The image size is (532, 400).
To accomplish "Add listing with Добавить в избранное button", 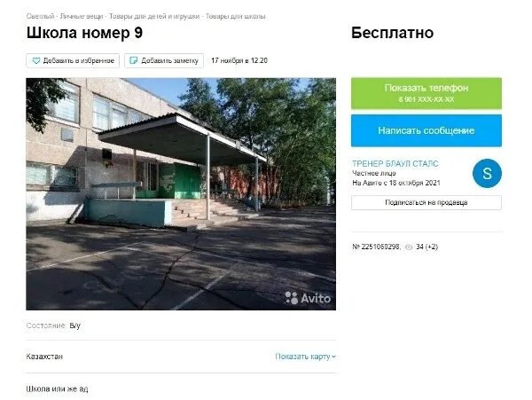I will (x=73, y=60).
